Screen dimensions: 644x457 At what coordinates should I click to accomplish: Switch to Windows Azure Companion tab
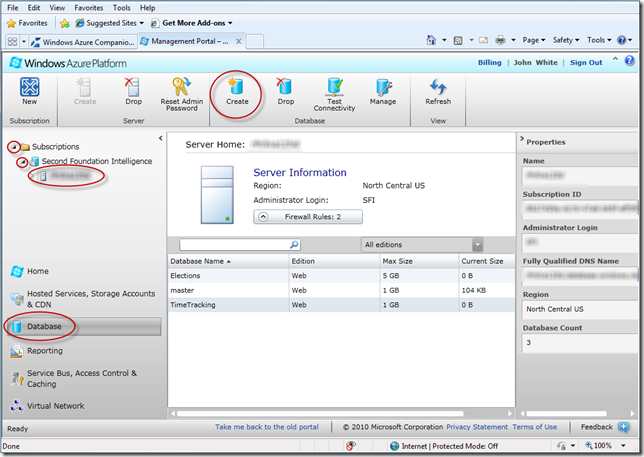pos(83,42)
